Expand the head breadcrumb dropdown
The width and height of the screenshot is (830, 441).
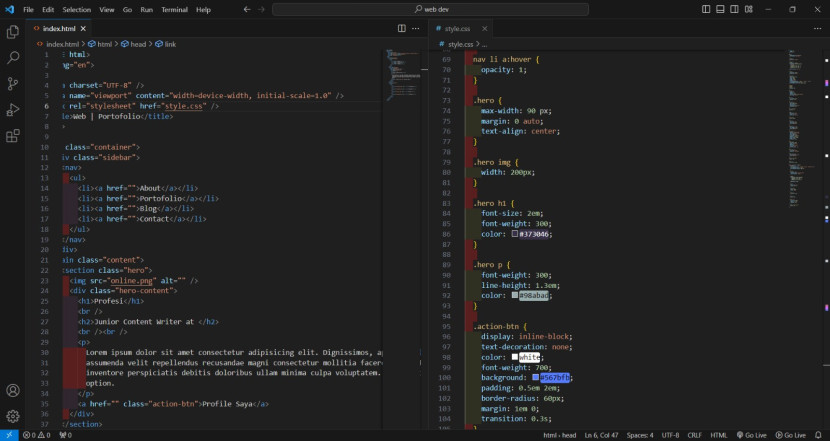(137, 45)
